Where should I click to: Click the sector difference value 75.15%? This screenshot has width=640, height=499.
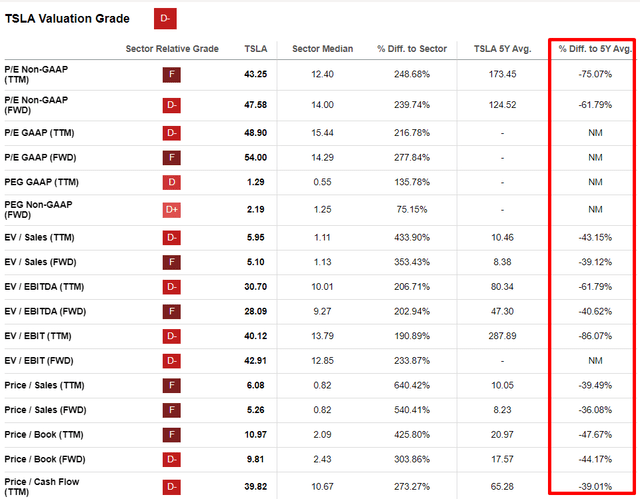(412, 209)
